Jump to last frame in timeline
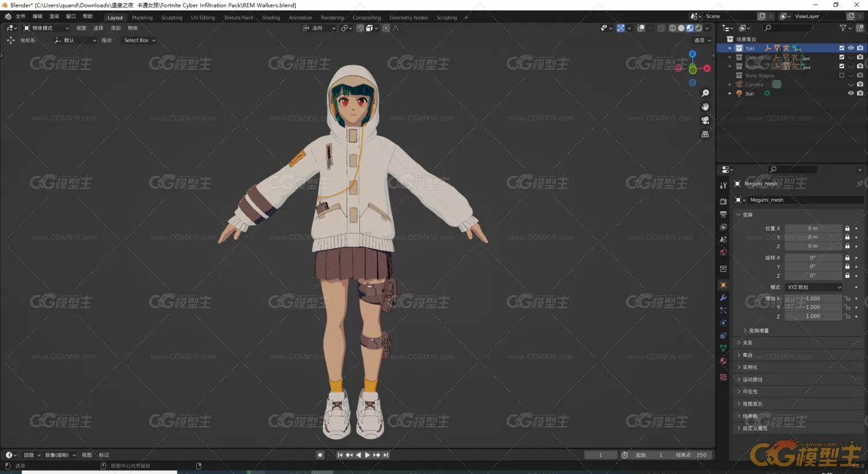868x474 pixels. (x=386, y=455)
